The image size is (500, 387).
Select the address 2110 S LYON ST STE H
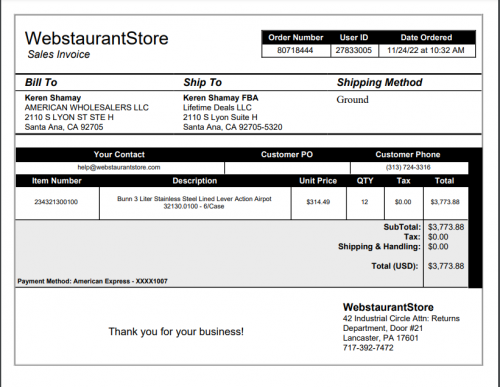pyautogui.click(x=69, y=117)
